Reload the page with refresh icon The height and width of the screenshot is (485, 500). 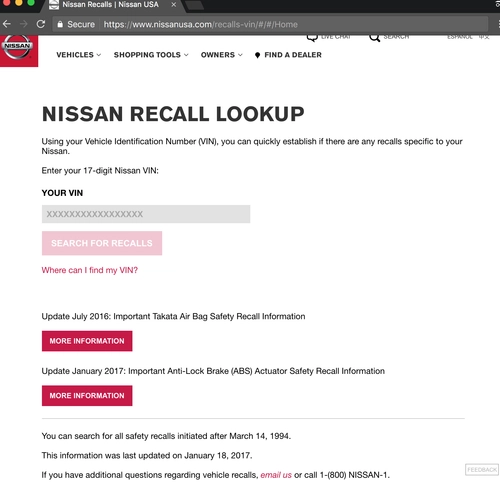(x=41, y=24)
